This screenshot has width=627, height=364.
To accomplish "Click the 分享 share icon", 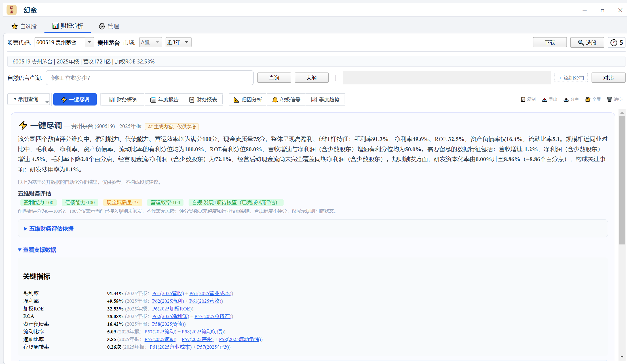I will pyautogui.click(x=571, y=99).
